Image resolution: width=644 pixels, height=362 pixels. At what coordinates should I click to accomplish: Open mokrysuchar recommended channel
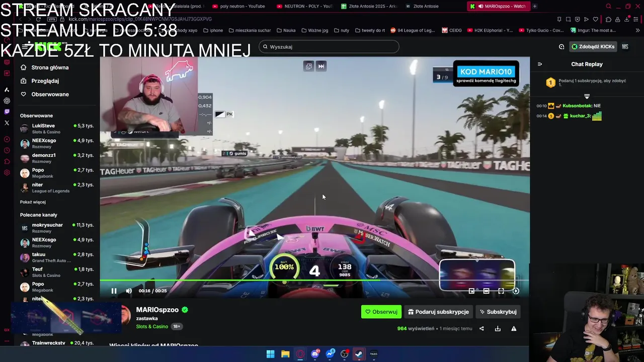[57, 228]
